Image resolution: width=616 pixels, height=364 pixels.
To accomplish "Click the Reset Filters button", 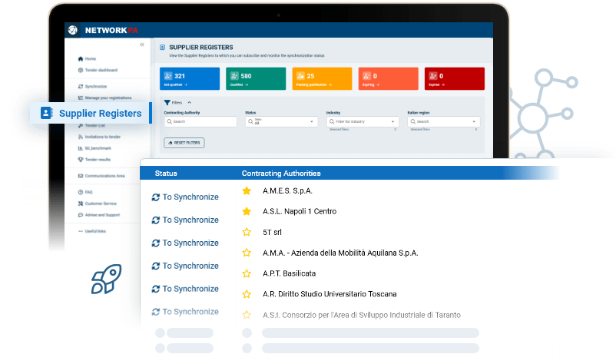I will click(x=184, y=143).
